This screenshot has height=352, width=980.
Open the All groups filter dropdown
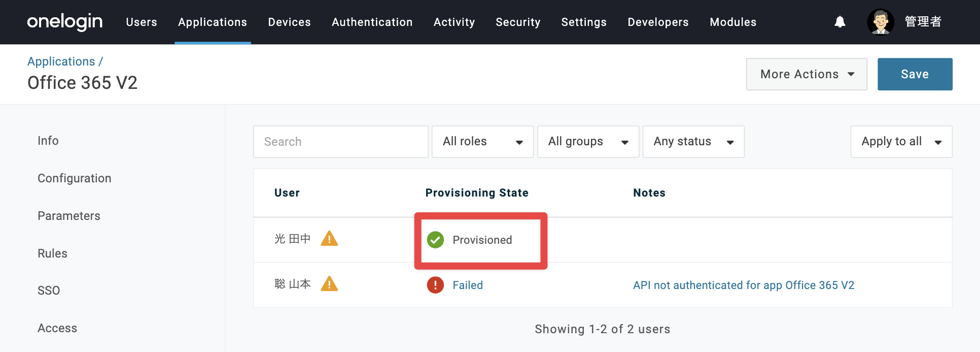[x=588, y=142]
